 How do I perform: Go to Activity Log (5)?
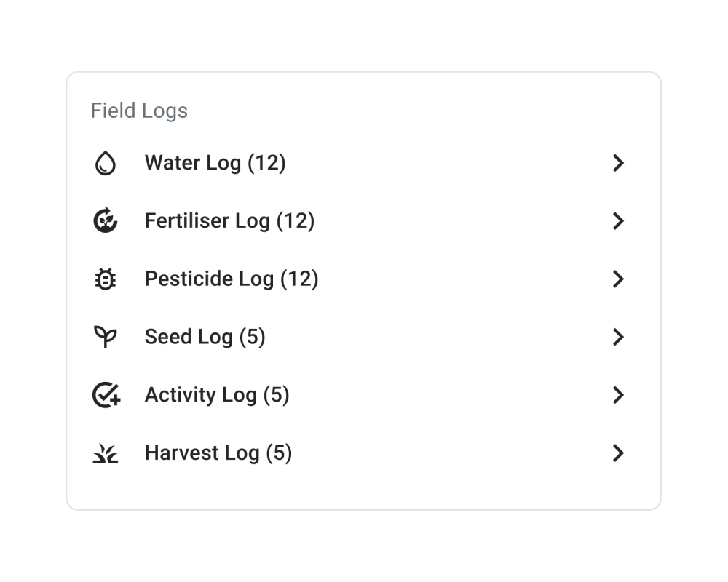(363, 395)
